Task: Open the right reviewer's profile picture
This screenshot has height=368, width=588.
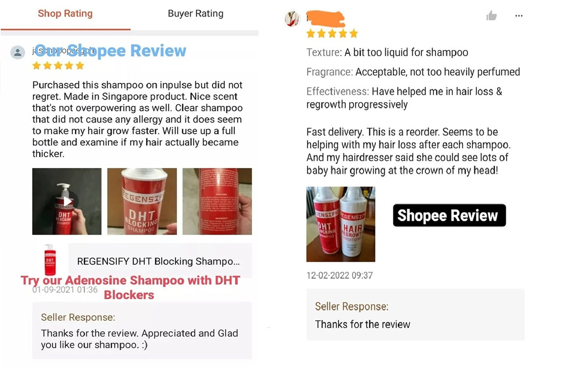Action: (293, 19)
